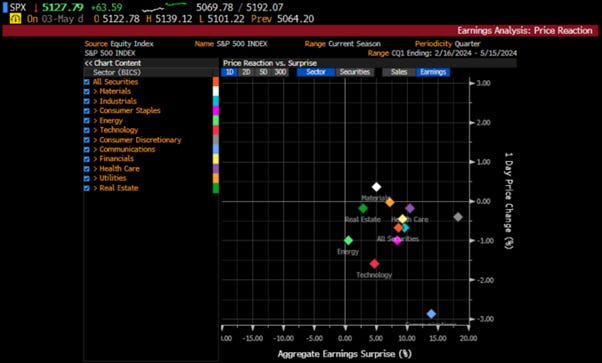Click the Materials white color swatch

[x=216, y=91]
